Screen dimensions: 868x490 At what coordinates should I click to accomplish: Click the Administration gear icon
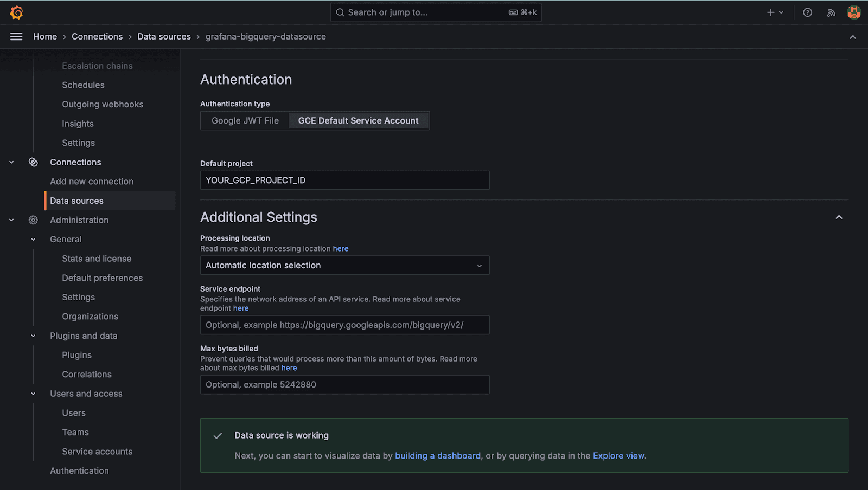click(33, 220)
